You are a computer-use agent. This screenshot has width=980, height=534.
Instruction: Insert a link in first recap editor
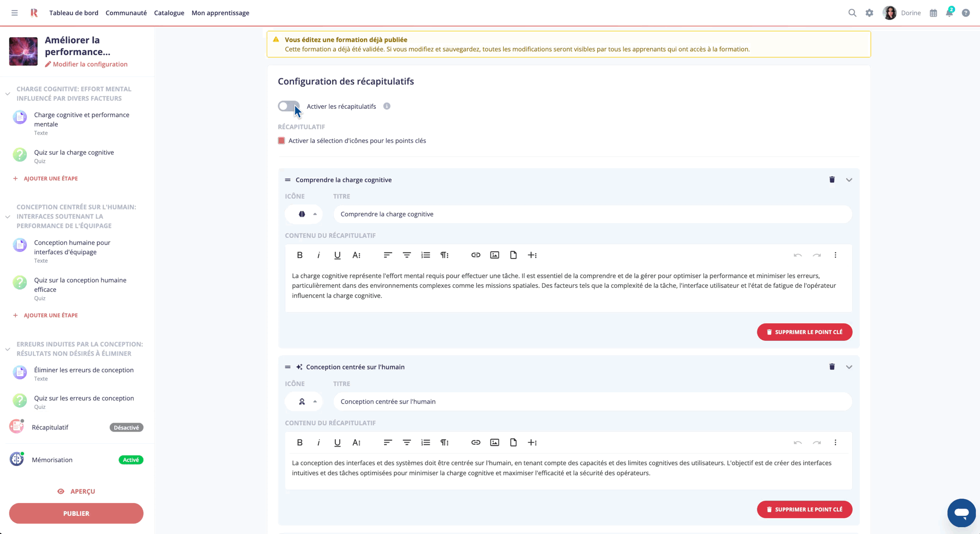point(476,255)
